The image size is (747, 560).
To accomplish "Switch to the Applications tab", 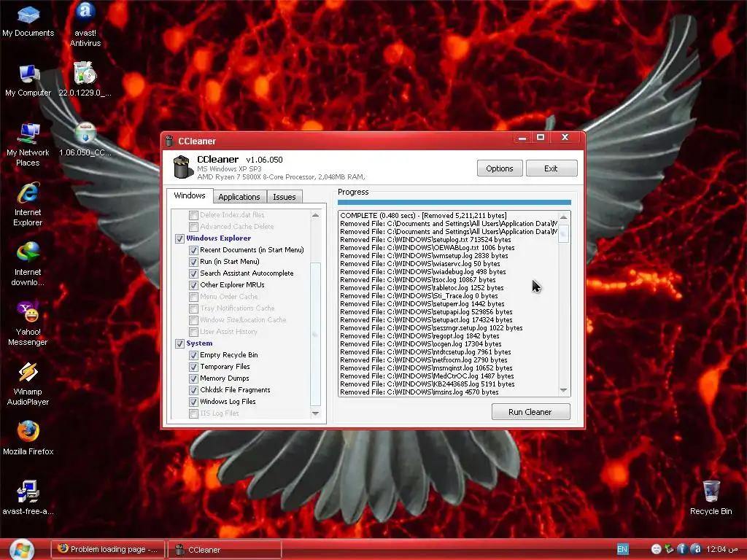I will pyautogui.click(x=239, y=197).
